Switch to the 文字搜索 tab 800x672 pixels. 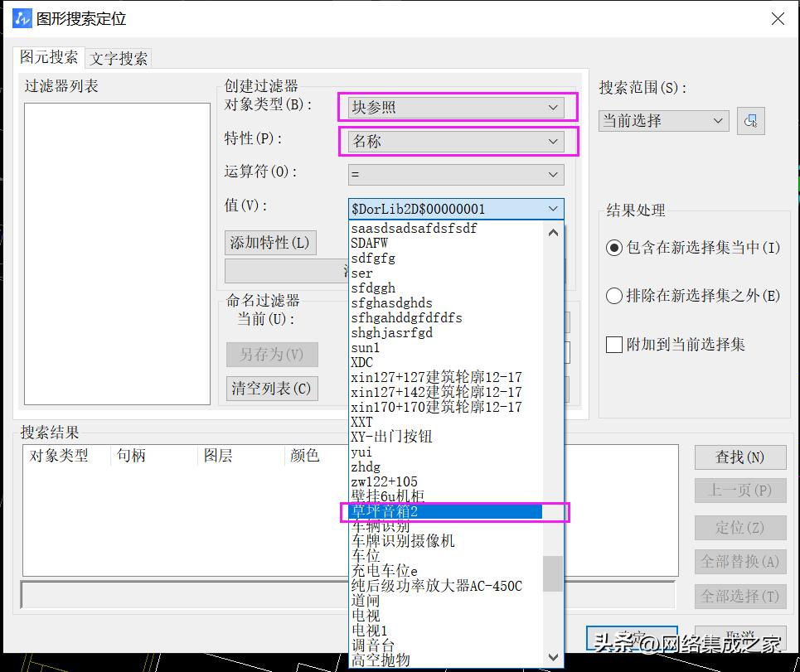coord(119,58)
